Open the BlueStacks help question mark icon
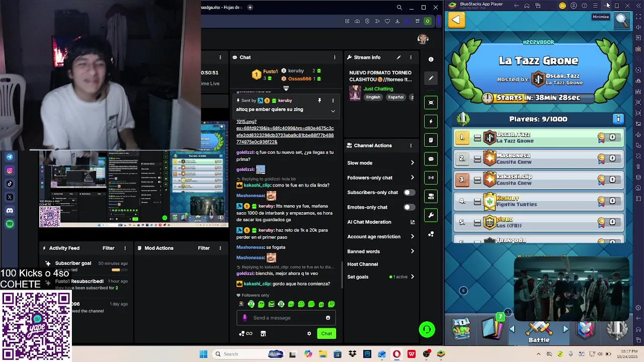 tap(584, 6)
